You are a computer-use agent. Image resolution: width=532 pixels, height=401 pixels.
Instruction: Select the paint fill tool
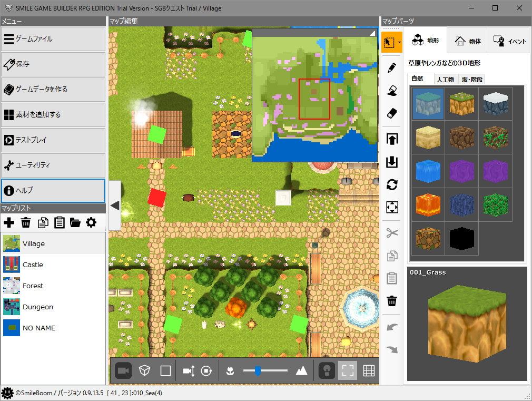click(x=391, y=90)
